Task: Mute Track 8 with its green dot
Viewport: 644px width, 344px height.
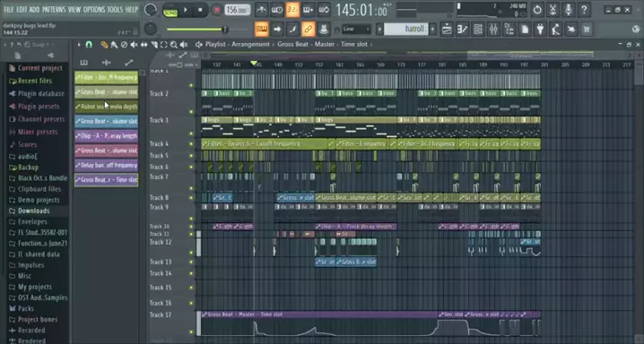Action: point(191,198)
